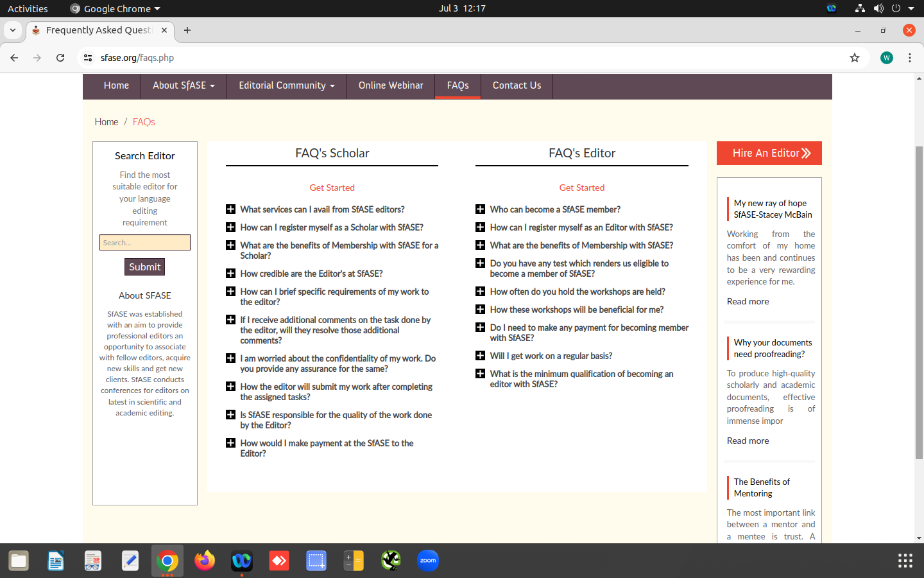
Task: Expand 'worried about the confidentiality' plus icon
Action: point(231,358)
